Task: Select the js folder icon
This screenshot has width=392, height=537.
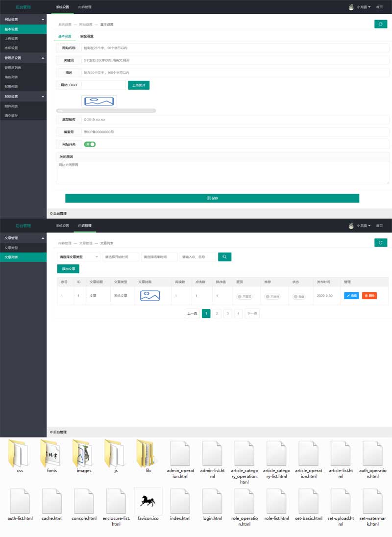Action: (x=115, y=454)
